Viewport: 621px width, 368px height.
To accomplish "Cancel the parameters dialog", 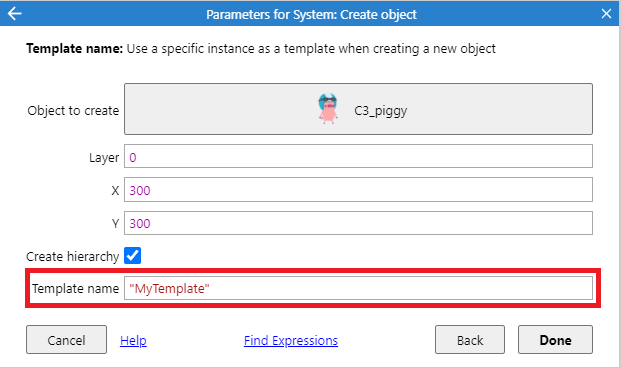I will [67, 339].
